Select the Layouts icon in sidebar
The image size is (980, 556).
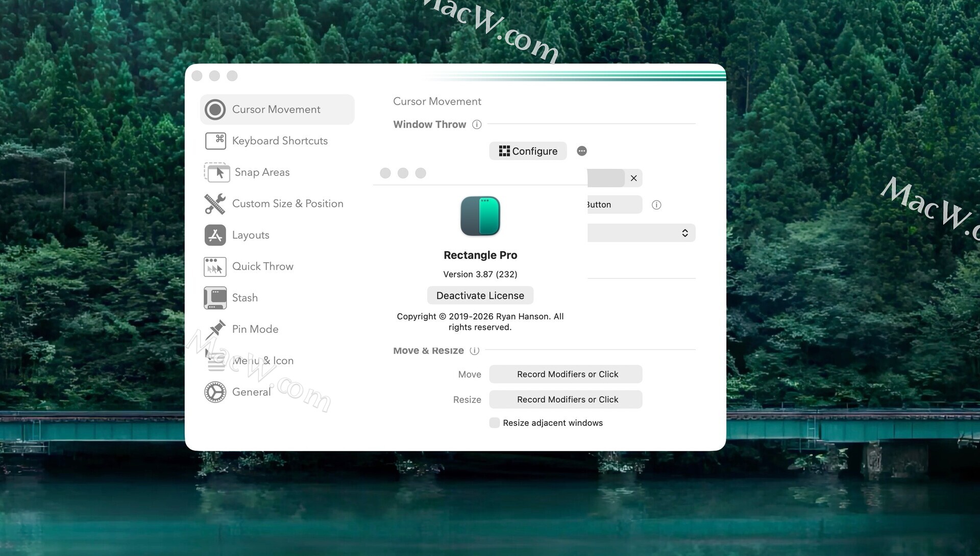[x=215, y=235]
